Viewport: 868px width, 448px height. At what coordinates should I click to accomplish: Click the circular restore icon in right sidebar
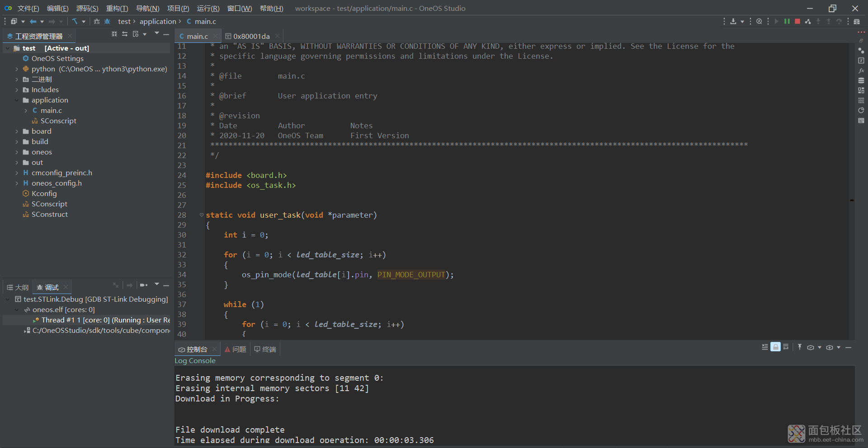pyautogui.click(x=861, y=110)
